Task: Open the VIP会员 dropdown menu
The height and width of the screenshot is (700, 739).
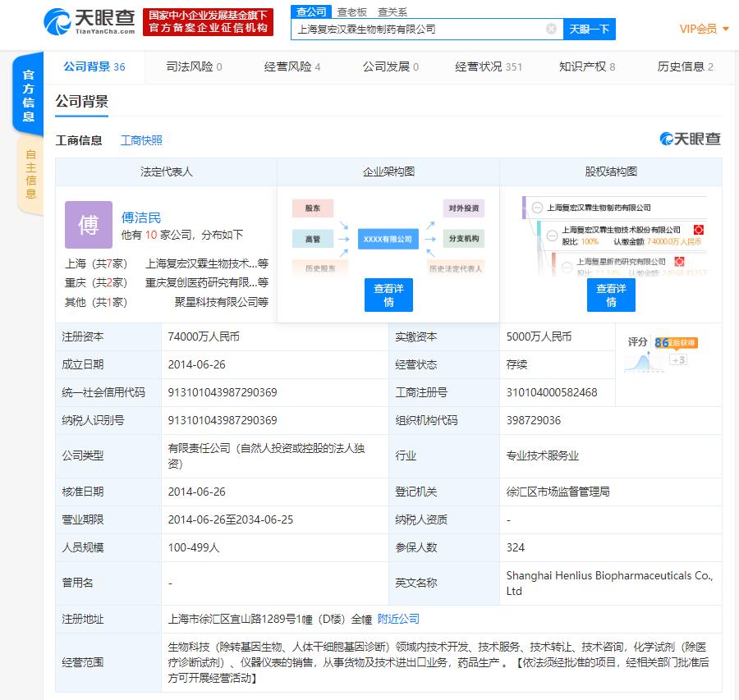Action: [x=699, y=27]
